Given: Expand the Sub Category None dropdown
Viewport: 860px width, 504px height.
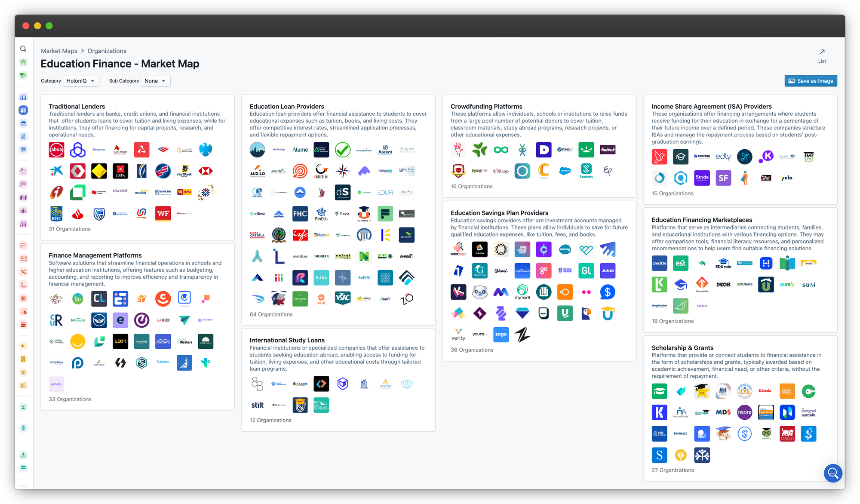Looking at the screenshot, I should (x=155, y=81).
